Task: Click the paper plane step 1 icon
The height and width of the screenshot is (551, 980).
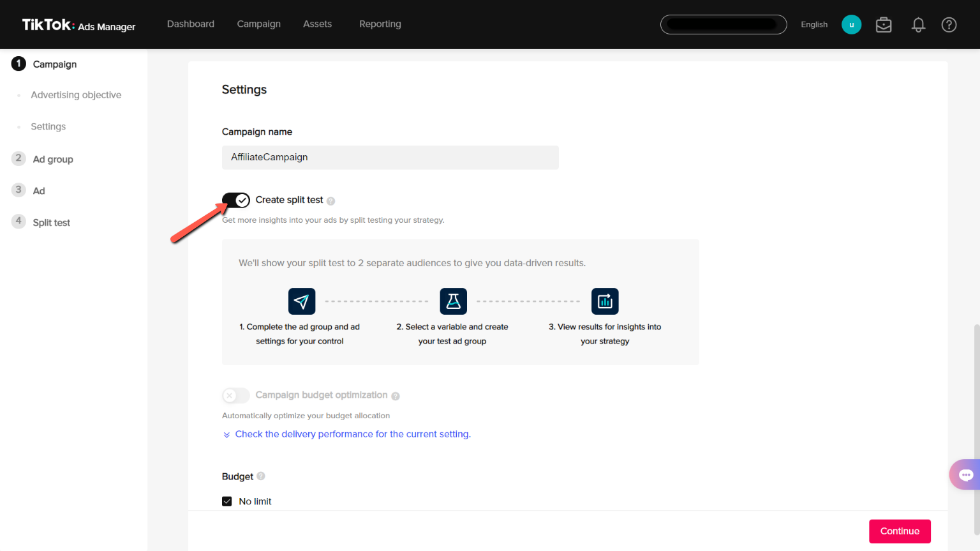Action: (x=302, y=301)
